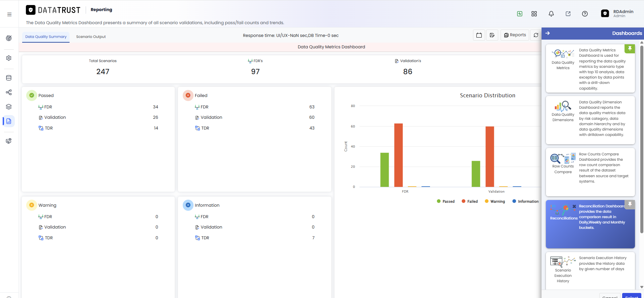Viewport: 644px width, 298px height.
Task: Open the Reports button
Action: [x=515, y=35]
